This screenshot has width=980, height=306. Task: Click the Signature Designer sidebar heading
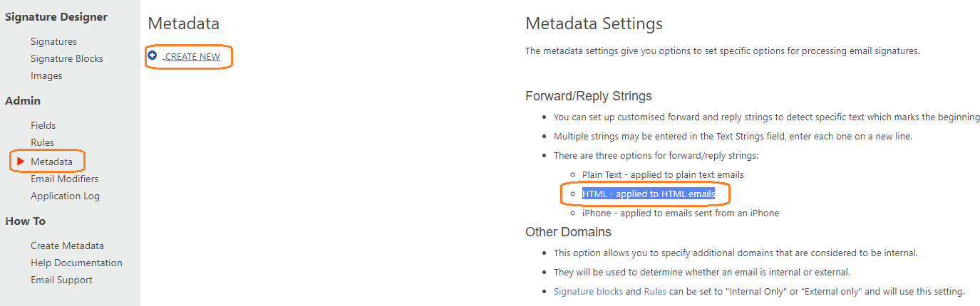(56, 16)
